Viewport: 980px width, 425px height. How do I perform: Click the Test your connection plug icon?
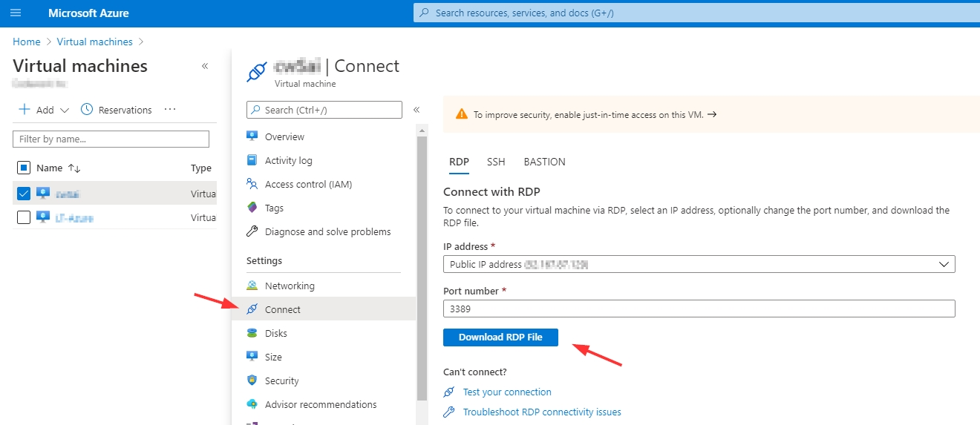coord(448,392)
